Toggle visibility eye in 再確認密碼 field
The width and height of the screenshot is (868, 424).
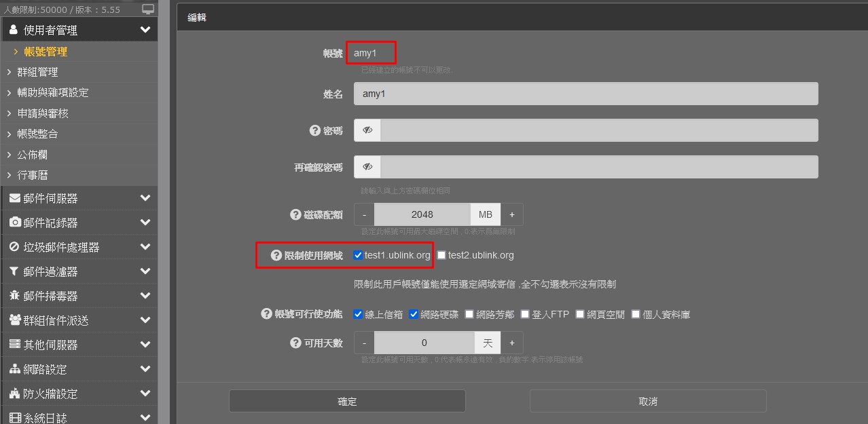(x=367, y=167)
